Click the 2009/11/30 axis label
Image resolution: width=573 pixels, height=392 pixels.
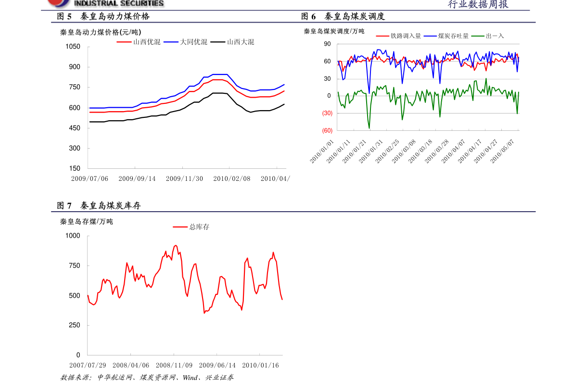click(x=184, y=178)
